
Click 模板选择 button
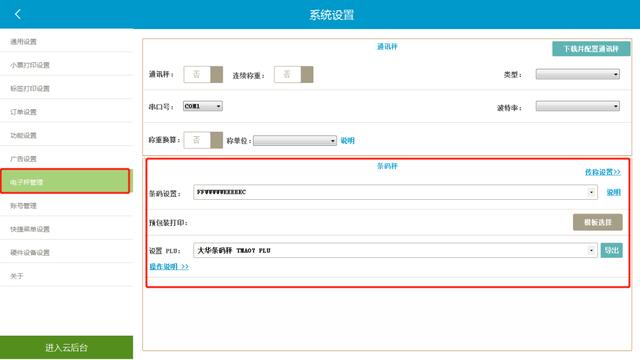pyautogui.click(x=598, y=222)
